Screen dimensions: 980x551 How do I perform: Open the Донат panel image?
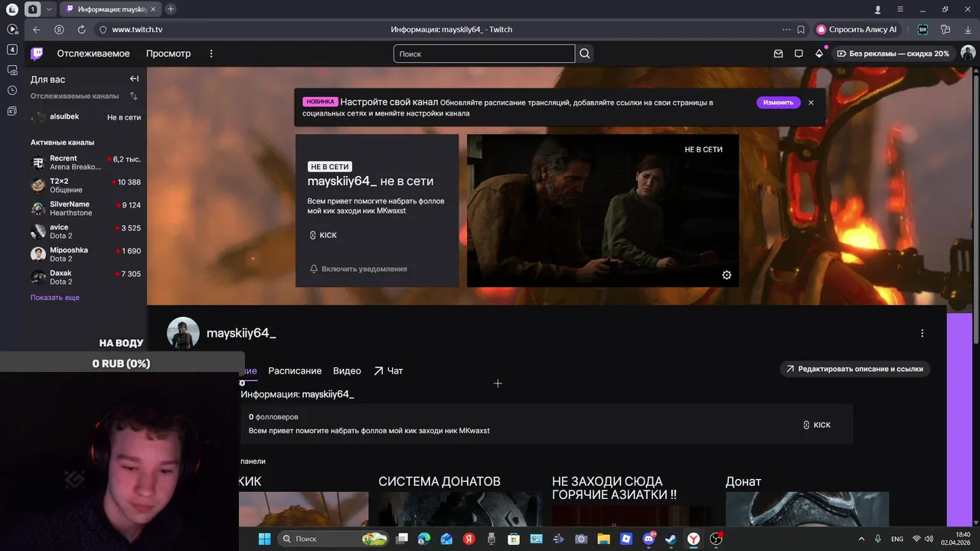[807, 509]
